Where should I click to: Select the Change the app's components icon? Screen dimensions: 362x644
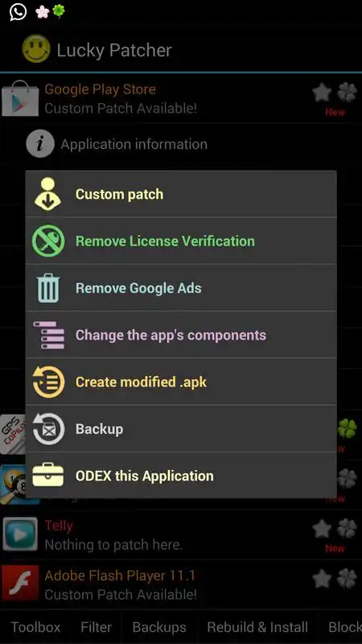click(48, 335)
